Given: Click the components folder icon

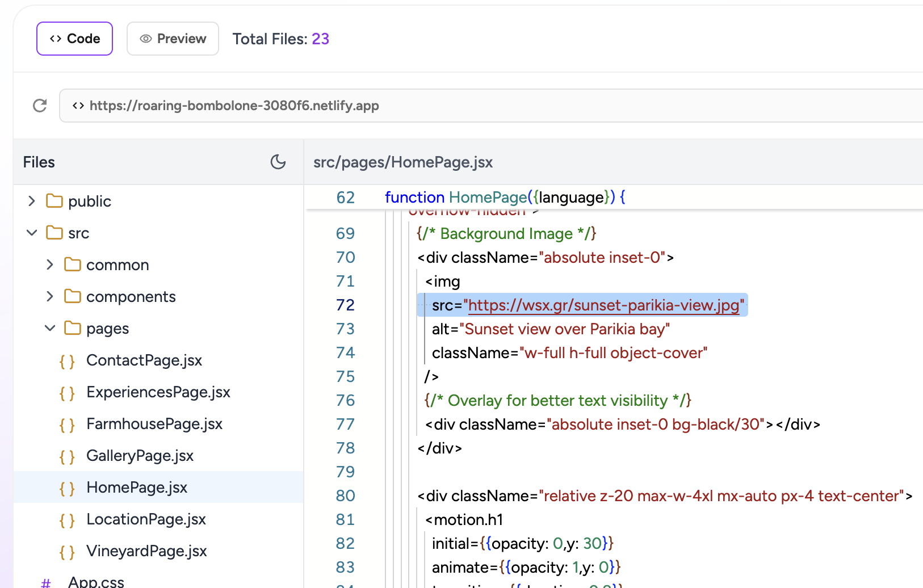Looking at the screenshot, I should (x=73, y=296).
